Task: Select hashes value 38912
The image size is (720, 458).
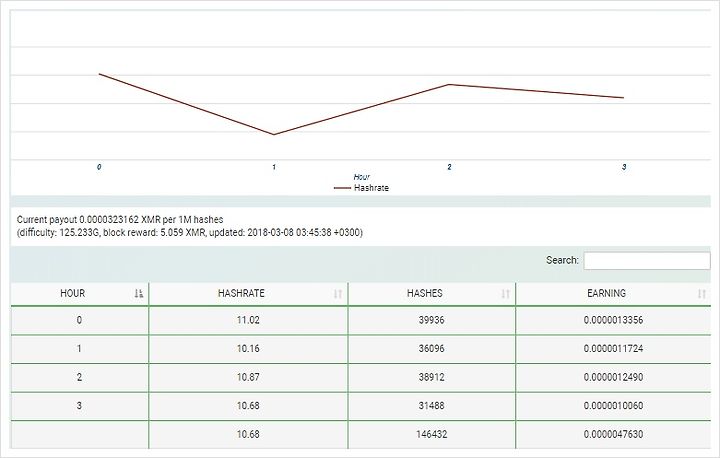Action: pyautogui.click(x=431, y=377)
